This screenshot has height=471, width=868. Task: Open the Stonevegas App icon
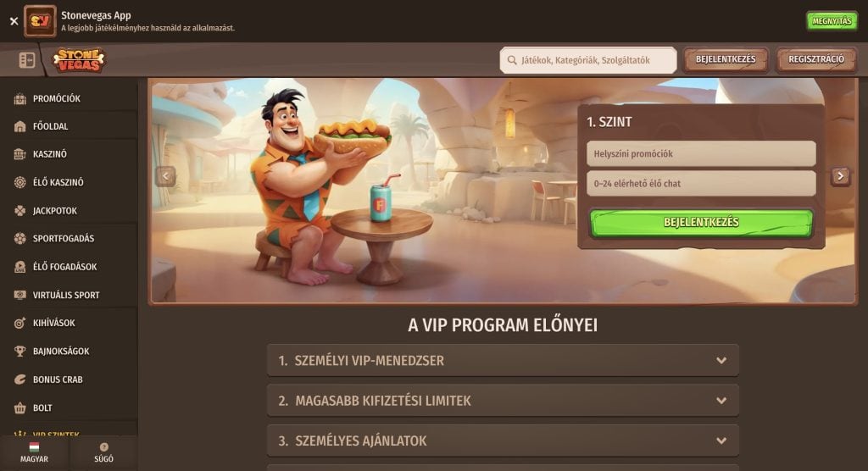[x=40, y=21]
